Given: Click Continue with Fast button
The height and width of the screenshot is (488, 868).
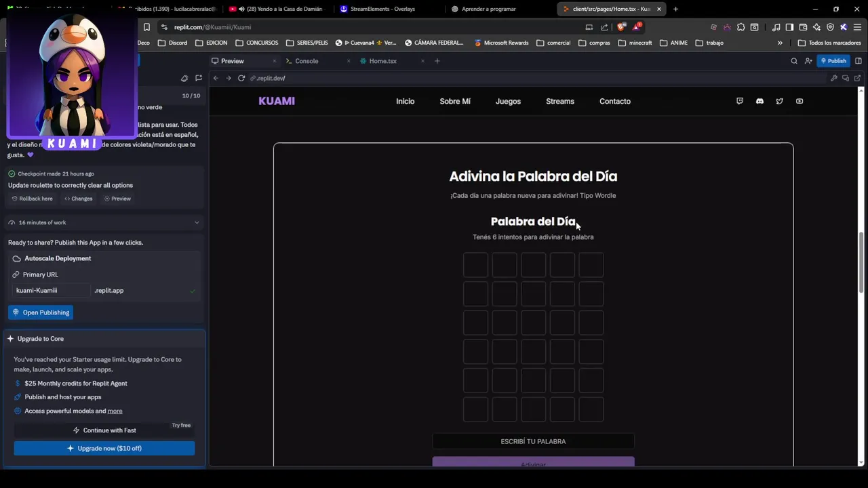Looking at the screenshot, I should (x=104, y=430).
